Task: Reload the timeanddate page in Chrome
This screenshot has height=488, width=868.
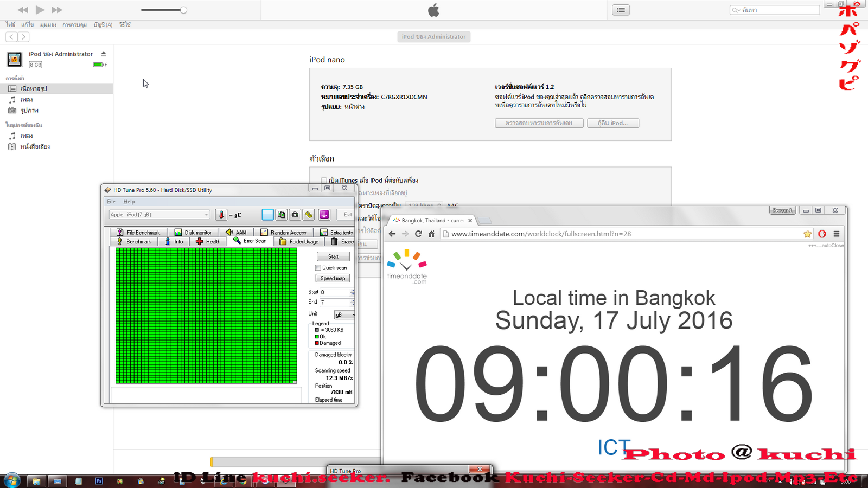Action: (418, 234)
